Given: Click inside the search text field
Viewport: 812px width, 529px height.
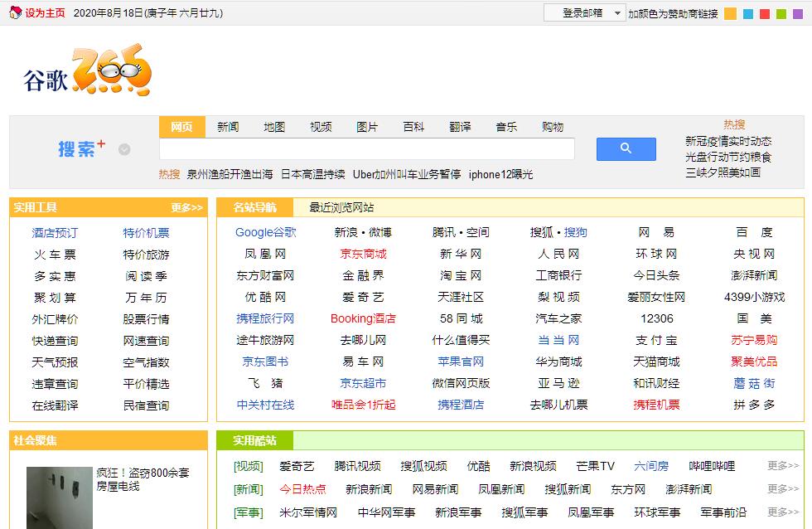Looking at the screenshot, I should click(x=366, y=149).
